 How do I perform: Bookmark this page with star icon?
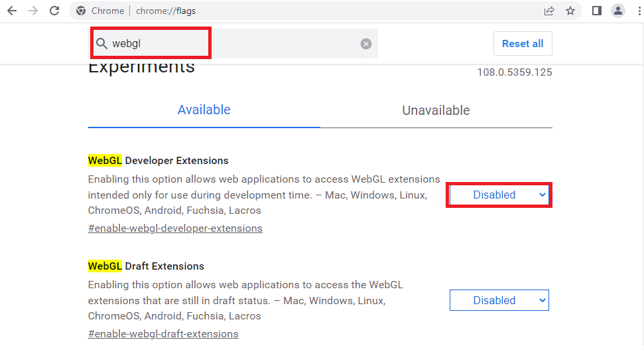pos(570,11)
